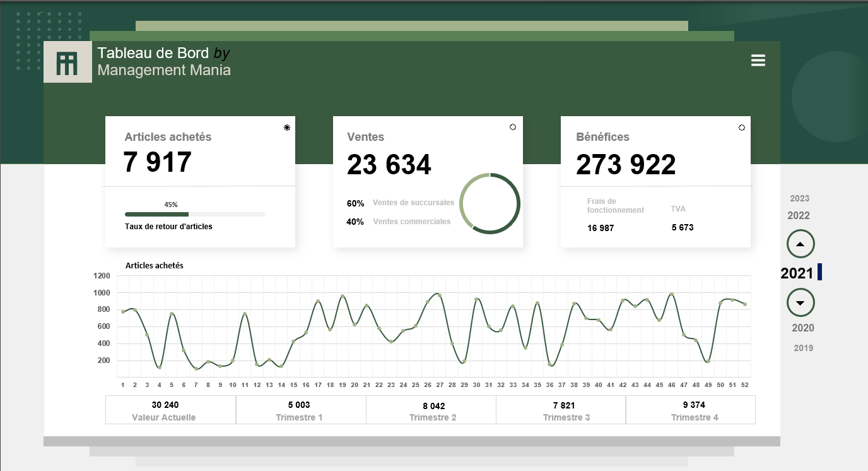The image size is (868, 471).
Task: Click the Frais de fonctionnement label
Action: 616,206
